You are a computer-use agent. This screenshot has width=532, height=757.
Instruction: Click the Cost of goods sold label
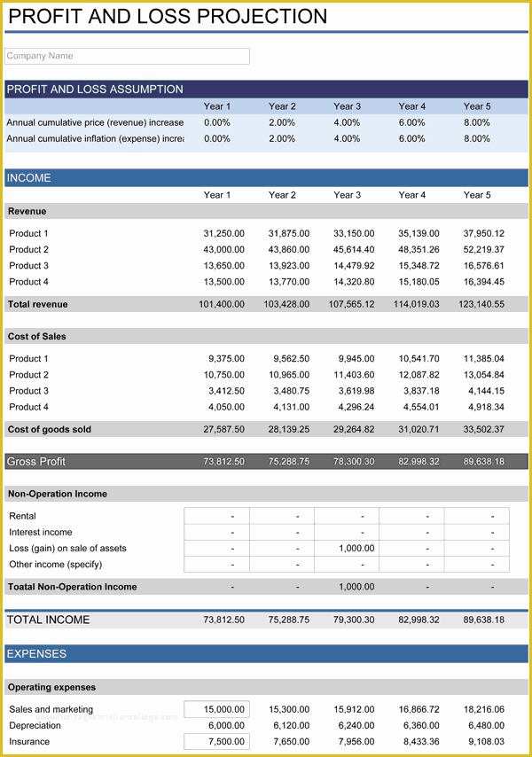click(x=50, y=429)
